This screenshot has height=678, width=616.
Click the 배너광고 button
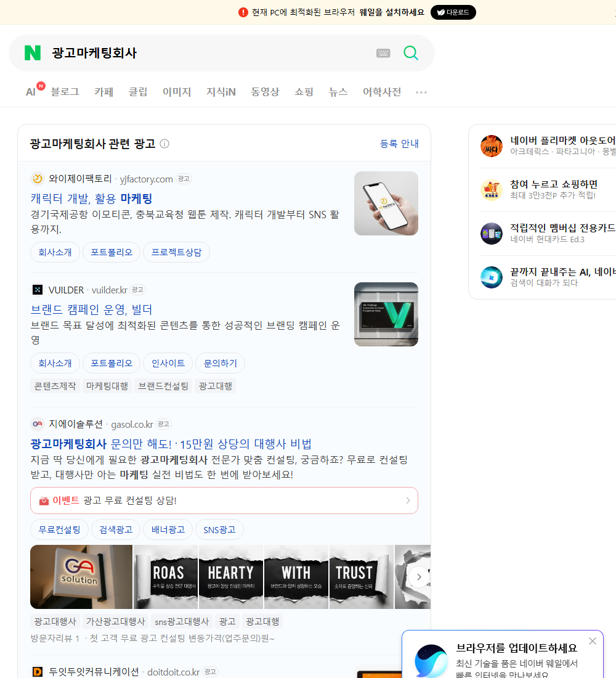tap(168, 529)
